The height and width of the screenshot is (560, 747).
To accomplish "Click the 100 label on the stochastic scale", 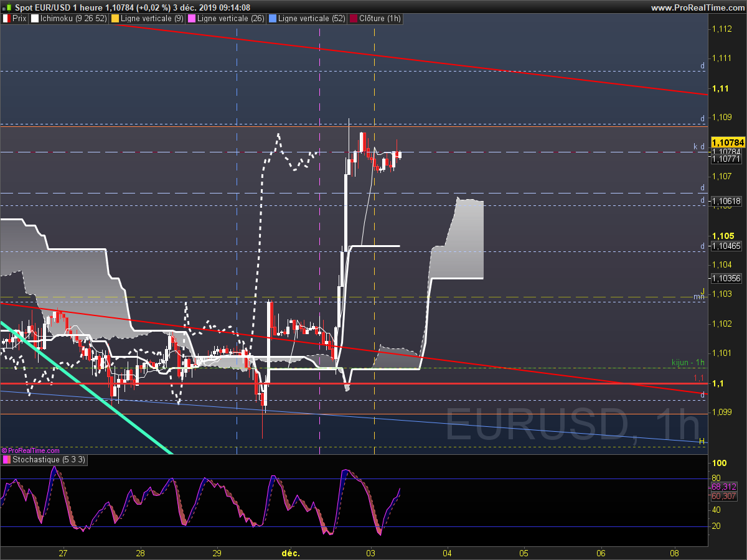I will (x=720, y=463).
